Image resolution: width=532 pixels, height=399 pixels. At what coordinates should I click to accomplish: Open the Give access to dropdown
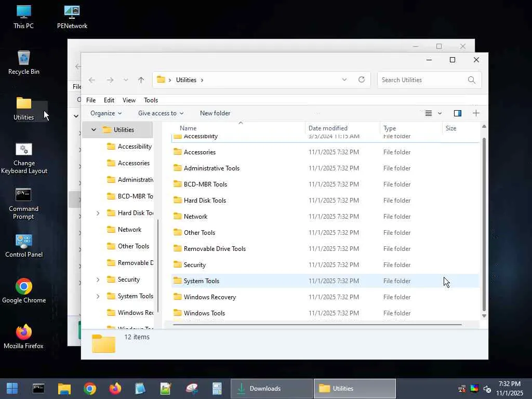coord(161,113)
